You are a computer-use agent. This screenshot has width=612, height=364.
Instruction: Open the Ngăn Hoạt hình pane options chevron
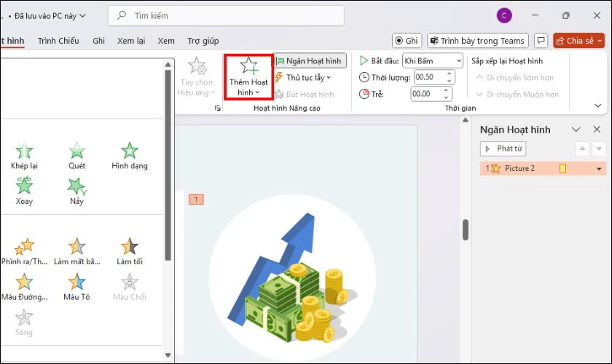click(x=576, y=130)
